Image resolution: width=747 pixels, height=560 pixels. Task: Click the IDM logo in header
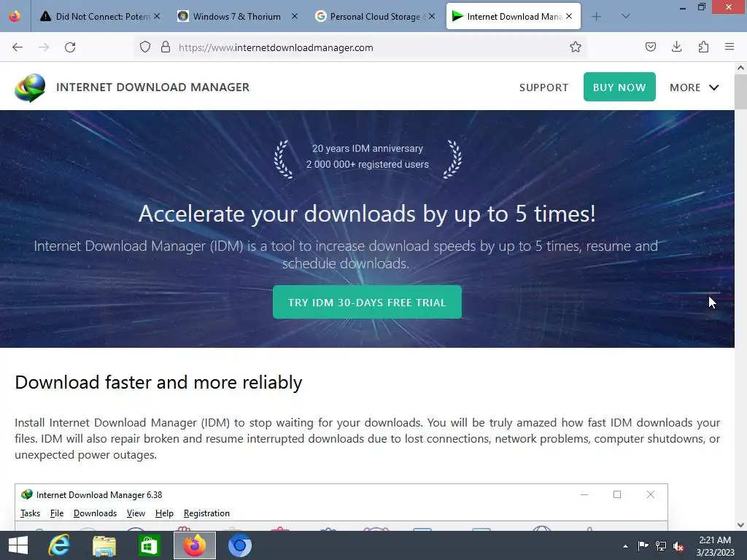tap(30, 87)
